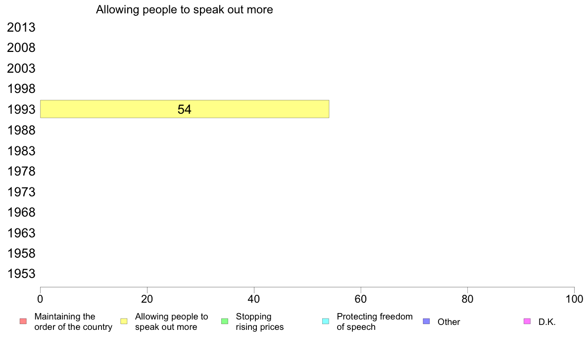Image resolution: width=588 pixels, height=364 pixels.
Task: Click Maintaining the order legend text
Action: [x=73, y=321]
